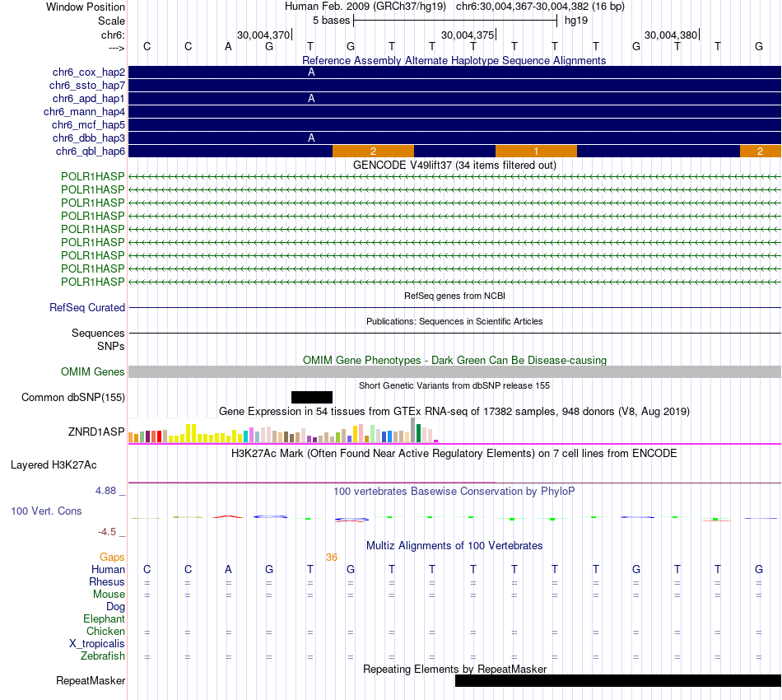Open 100 vertebrates Basewise Conservation by PhyloP title
The image size is (782, 700).
click(454, 492)
